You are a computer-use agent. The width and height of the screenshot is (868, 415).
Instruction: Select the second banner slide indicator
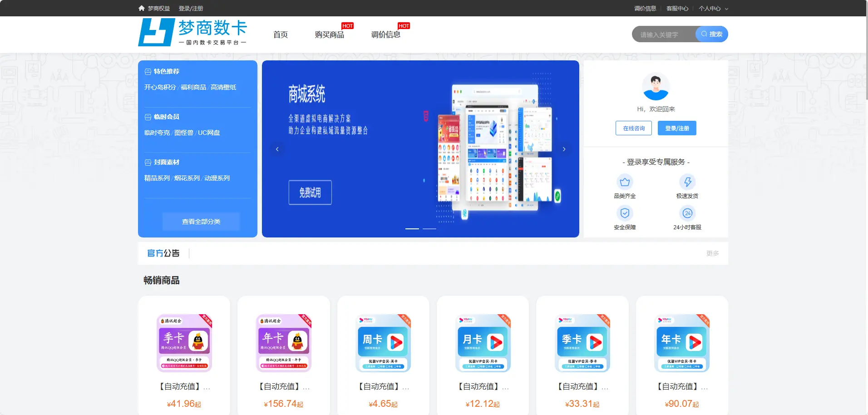429,229
